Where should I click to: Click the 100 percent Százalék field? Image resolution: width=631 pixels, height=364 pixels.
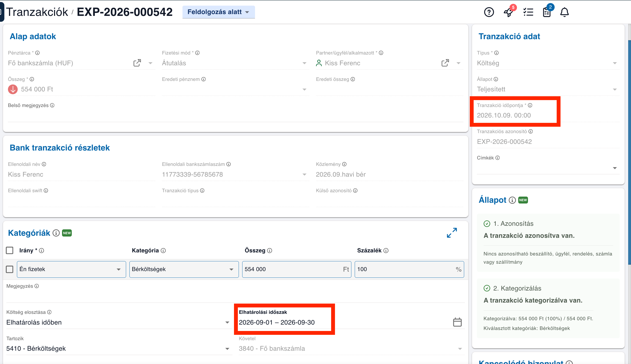tap(409, 269)
